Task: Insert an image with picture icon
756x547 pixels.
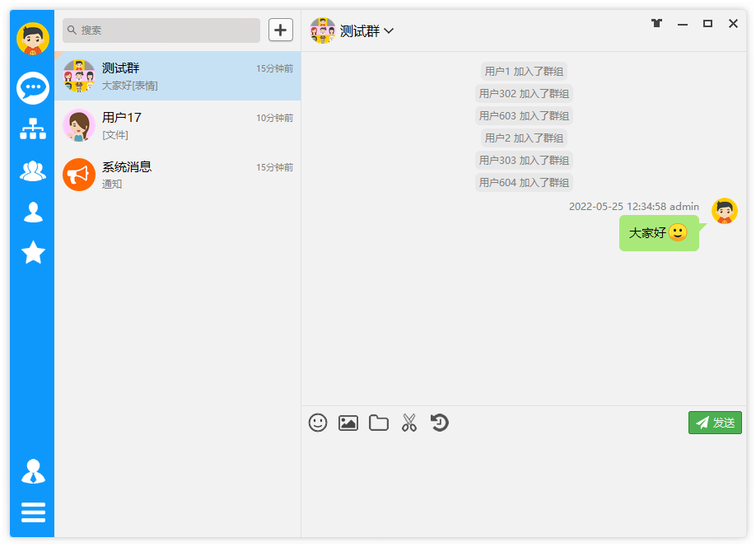Action: [348, 423]
